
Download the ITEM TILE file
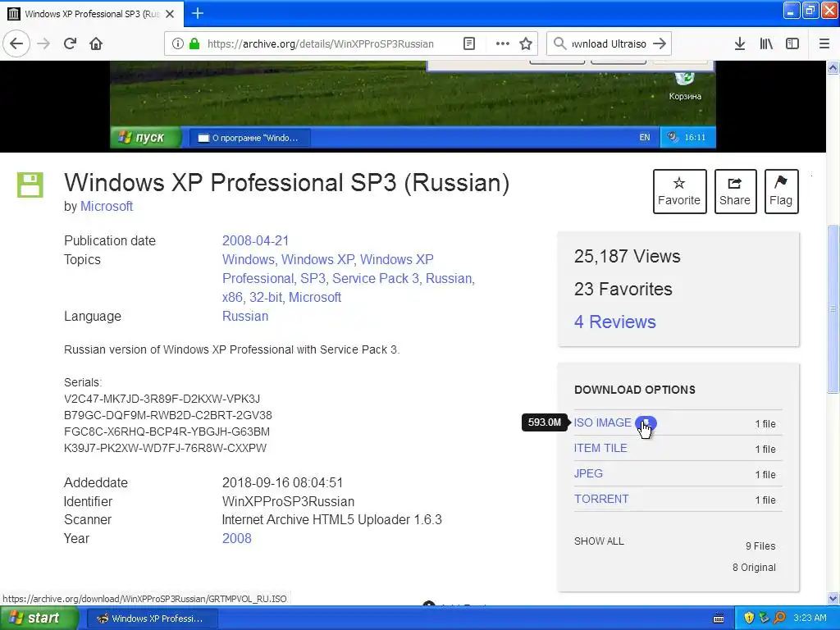600,448
